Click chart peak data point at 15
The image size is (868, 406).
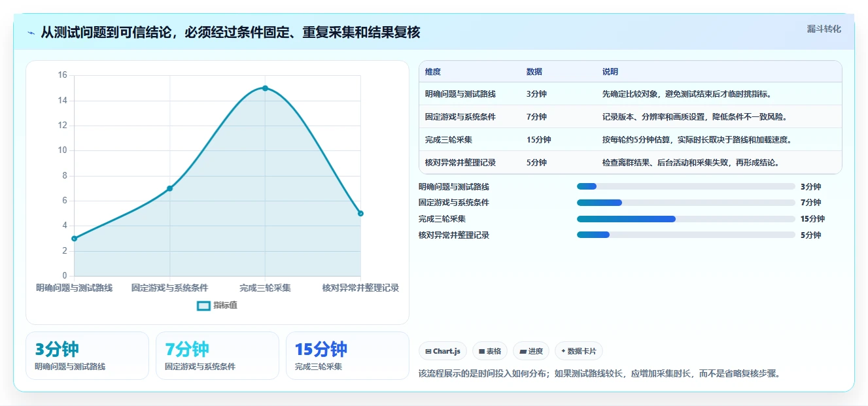pyautogui.click(x=265, y=88)
